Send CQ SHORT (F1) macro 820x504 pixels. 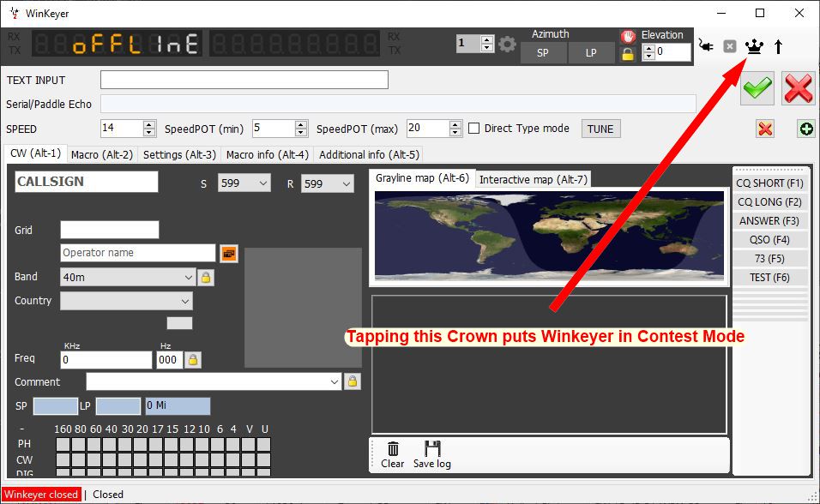[x=769, y=183]
